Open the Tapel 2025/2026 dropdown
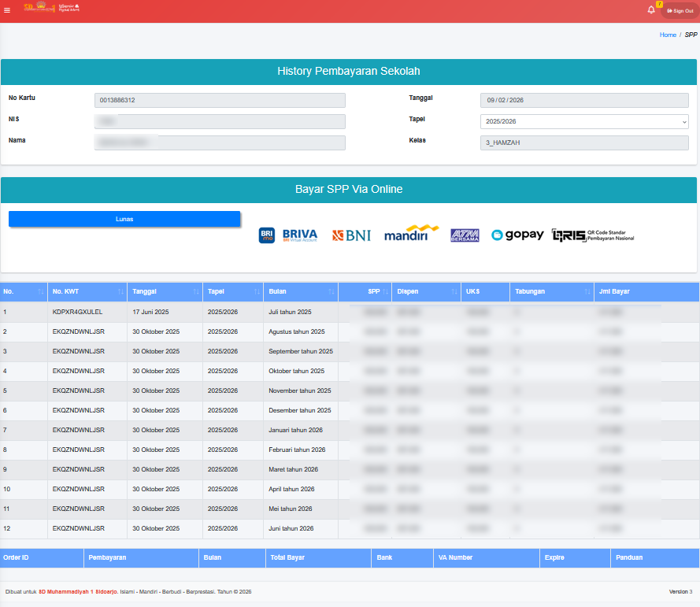The height and width of the screenshot is (607, 700). [584, 122]
